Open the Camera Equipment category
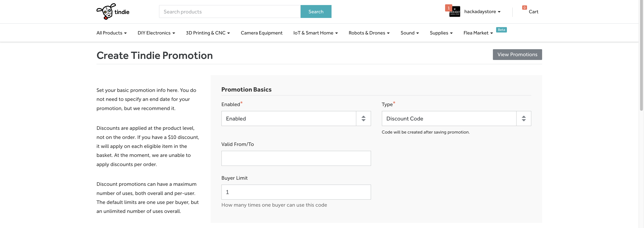644x228 pixels. click(261, 33)
